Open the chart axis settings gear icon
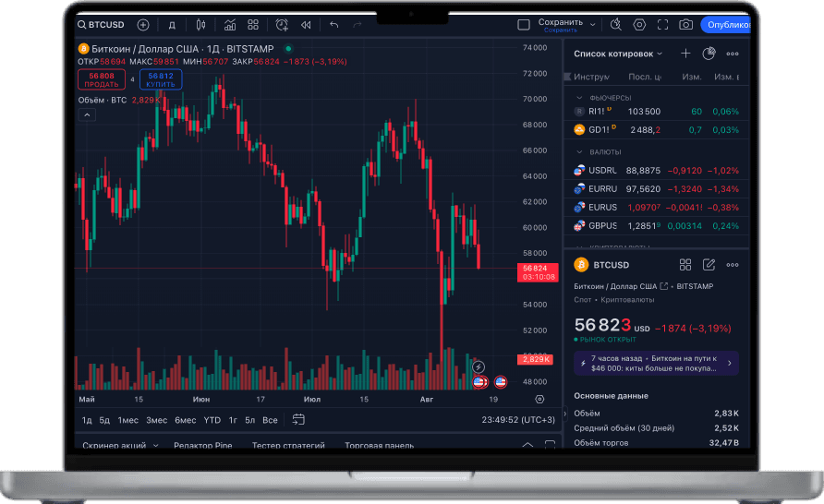The width and height of the screenshot is (824, 504). [x=539, y=400]
